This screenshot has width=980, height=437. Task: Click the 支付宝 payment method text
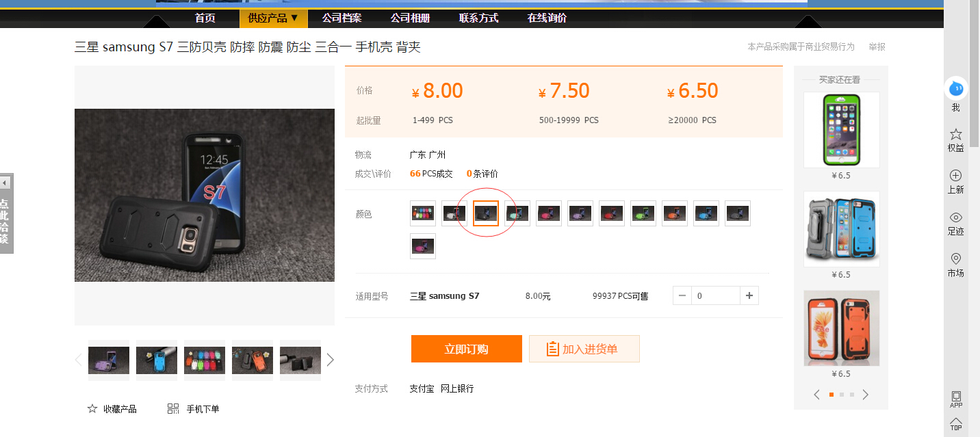coord(422,388)
